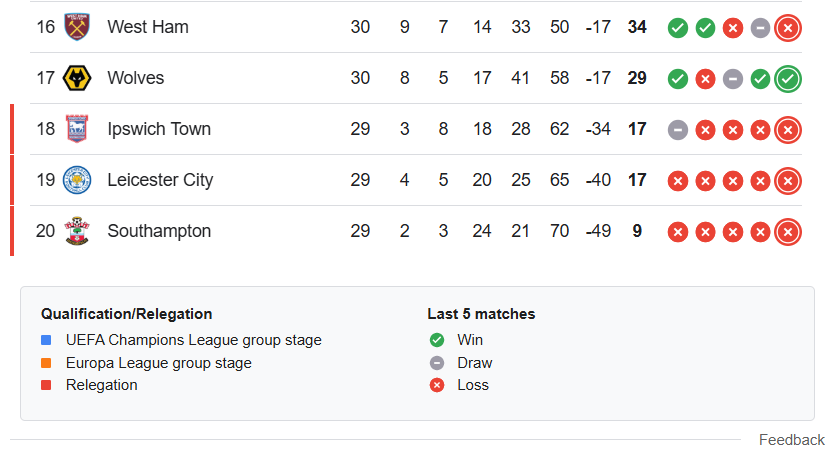Click the blue Champions League legend swatch
The width and height of the screenshot is (830, 452).
point(46,340)
